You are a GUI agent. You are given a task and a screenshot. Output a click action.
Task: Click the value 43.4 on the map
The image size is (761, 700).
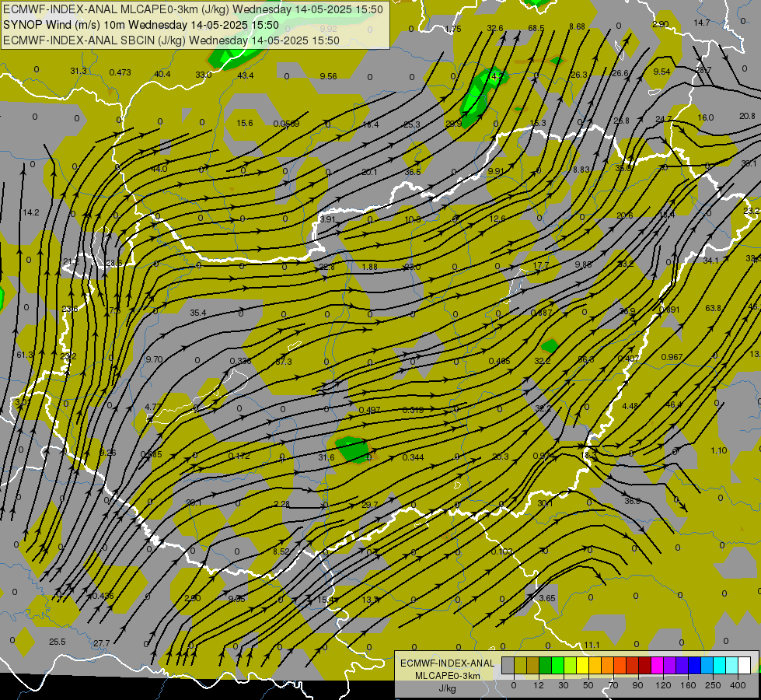[x=245, y=75]
